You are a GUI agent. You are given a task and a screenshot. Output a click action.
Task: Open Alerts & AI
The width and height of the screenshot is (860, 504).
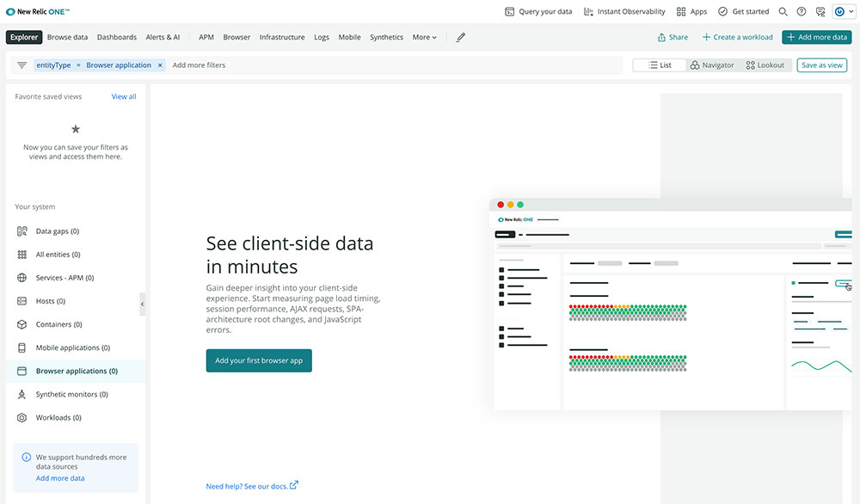pos(163,37)
